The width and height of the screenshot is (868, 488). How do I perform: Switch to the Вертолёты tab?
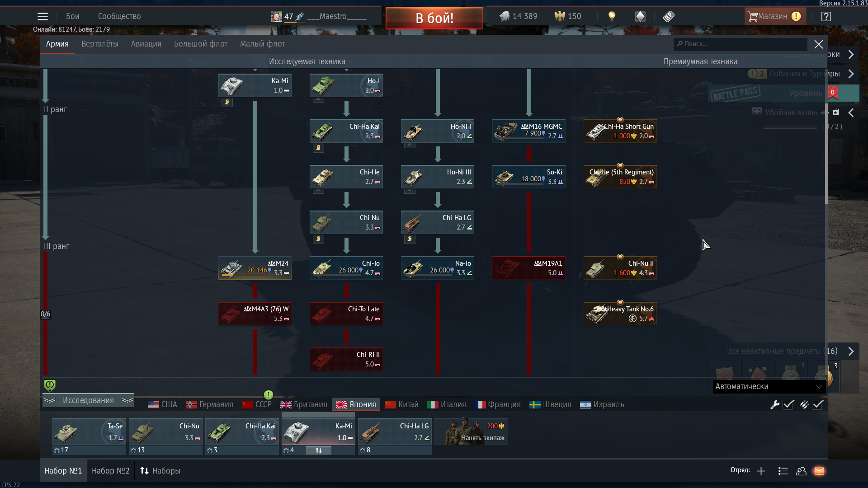(100, 44)
